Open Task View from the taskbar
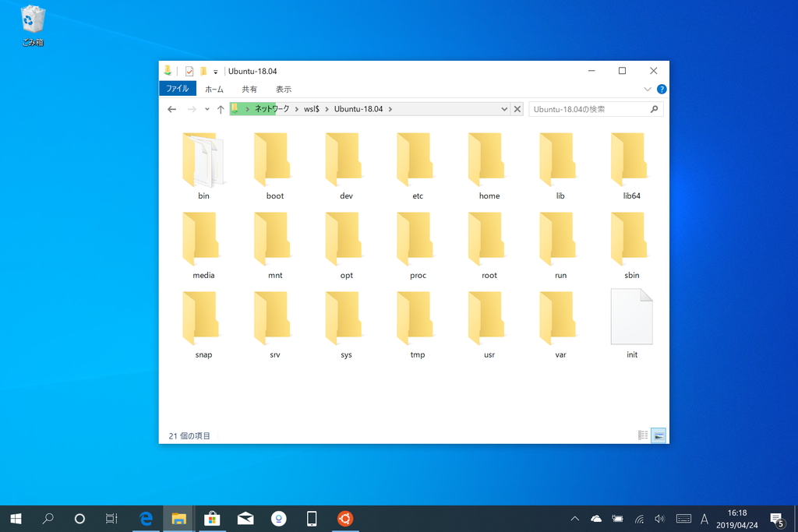 (x=111, y=519)
